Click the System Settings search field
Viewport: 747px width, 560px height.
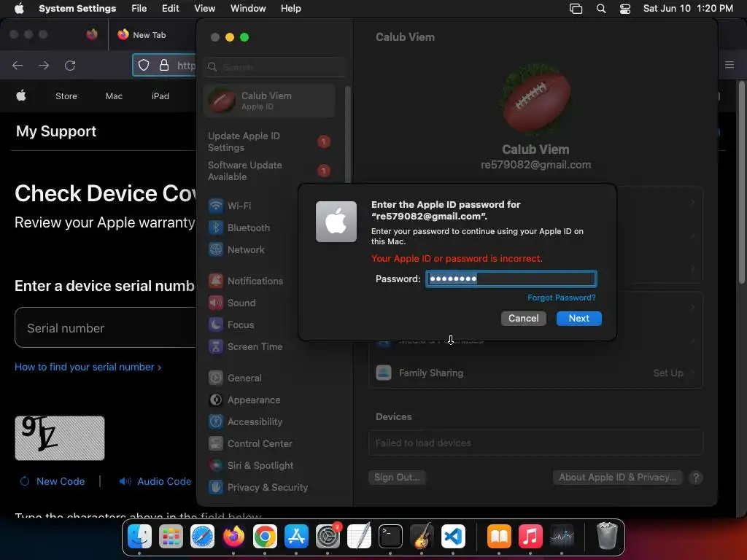click(274, 67)
